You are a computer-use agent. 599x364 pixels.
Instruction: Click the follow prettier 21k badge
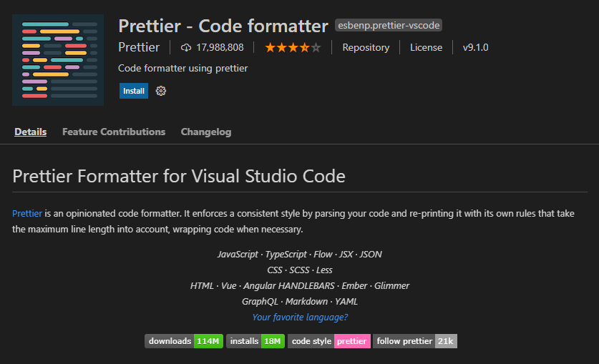(415, 341)
